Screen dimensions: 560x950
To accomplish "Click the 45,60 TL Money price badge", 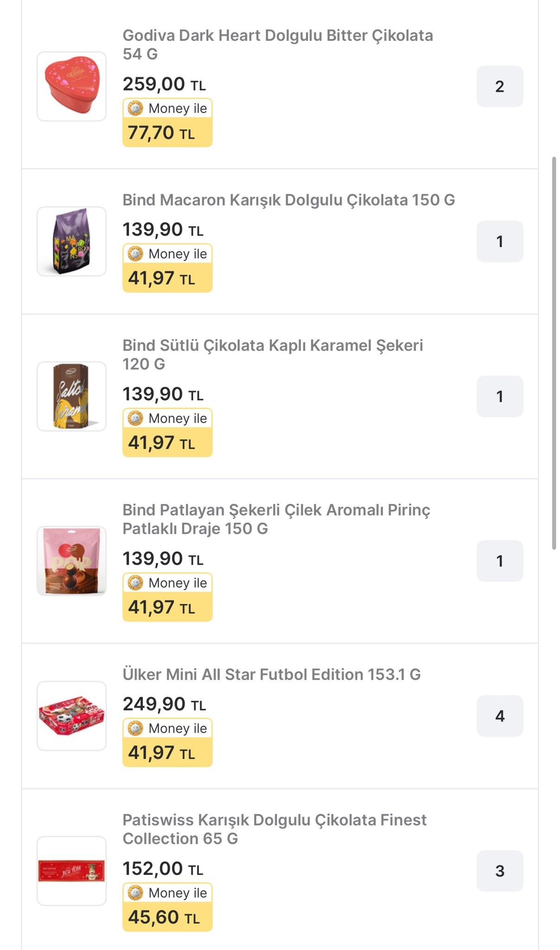I will (x=167, y=907).
